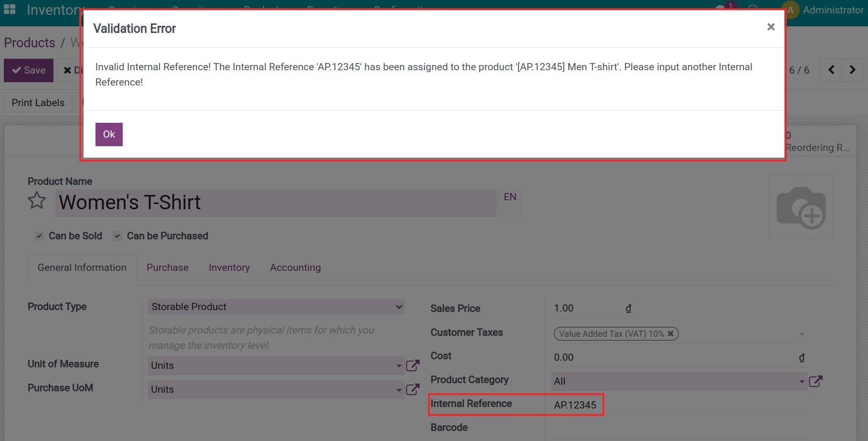Switch to the Accounting tab
The height and width of the screenshot is (441, 868).
[x=295, y=267]
